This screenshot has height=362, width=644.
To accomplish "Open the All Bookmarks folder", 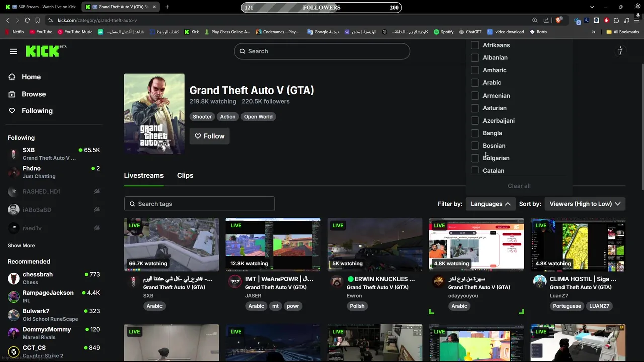I will 622,32.
